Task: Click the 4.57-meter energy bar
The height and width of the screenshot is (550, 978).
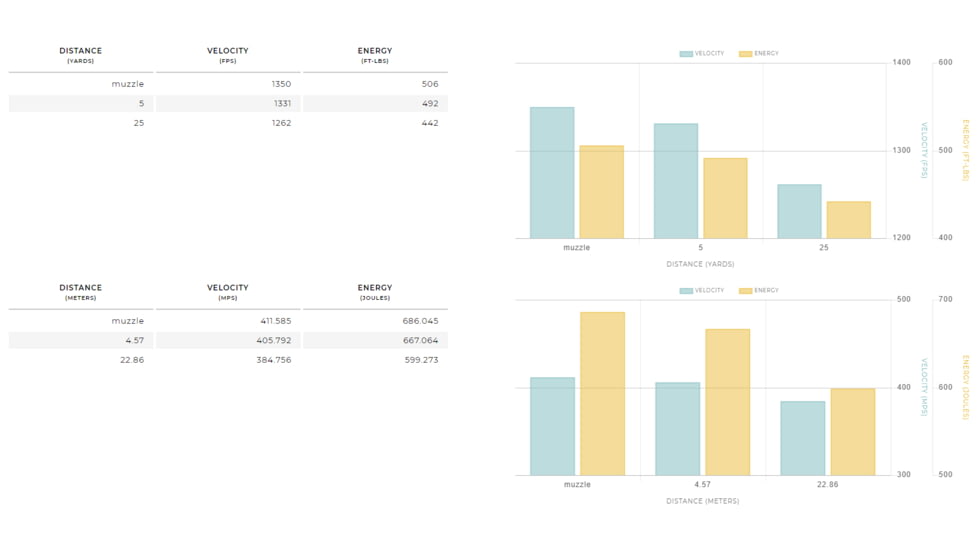Action: [x=727, y=402]
